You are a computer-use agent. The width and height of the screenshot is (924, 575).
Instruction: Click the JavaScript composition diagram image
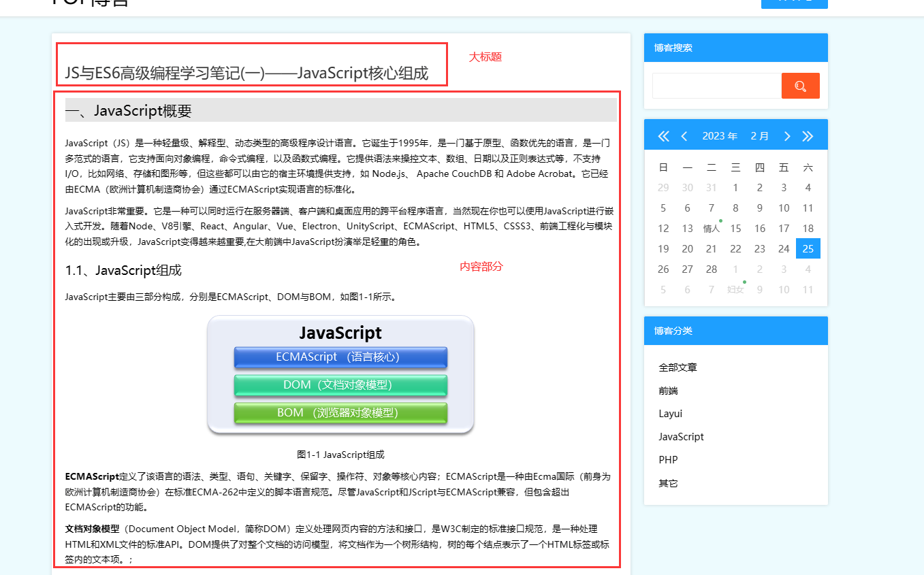[340, 375]
